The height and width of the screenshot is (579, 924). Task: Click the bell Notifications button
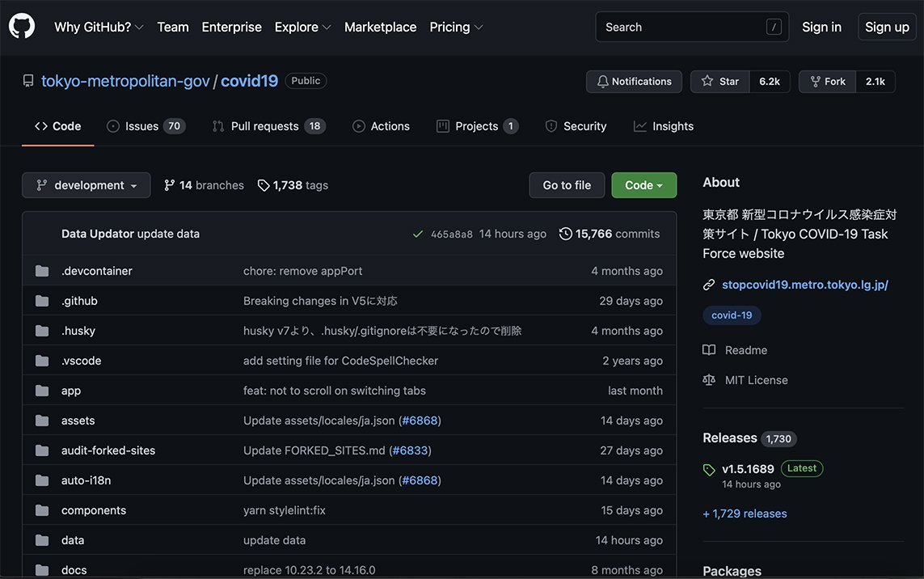coord(634,82)
